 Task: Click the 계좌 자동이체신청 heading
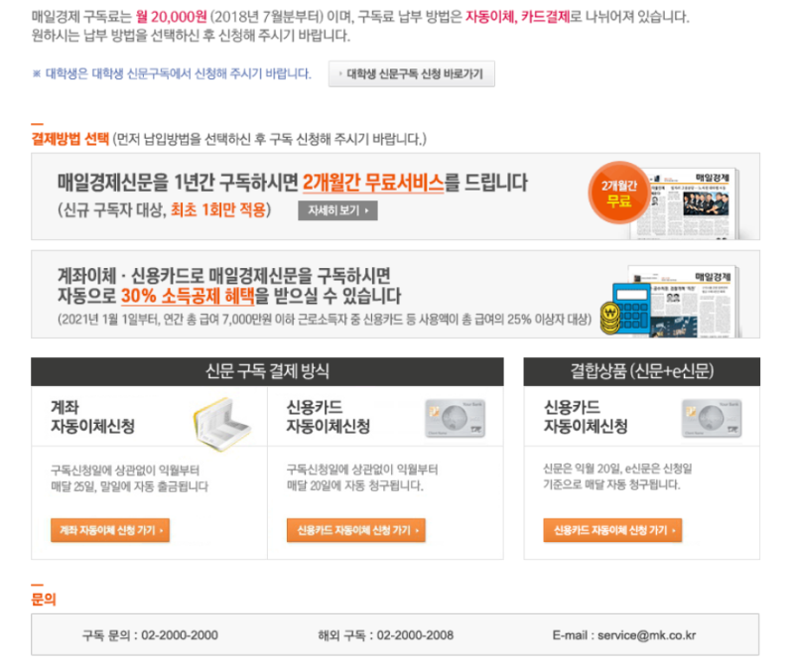point(92,417)
